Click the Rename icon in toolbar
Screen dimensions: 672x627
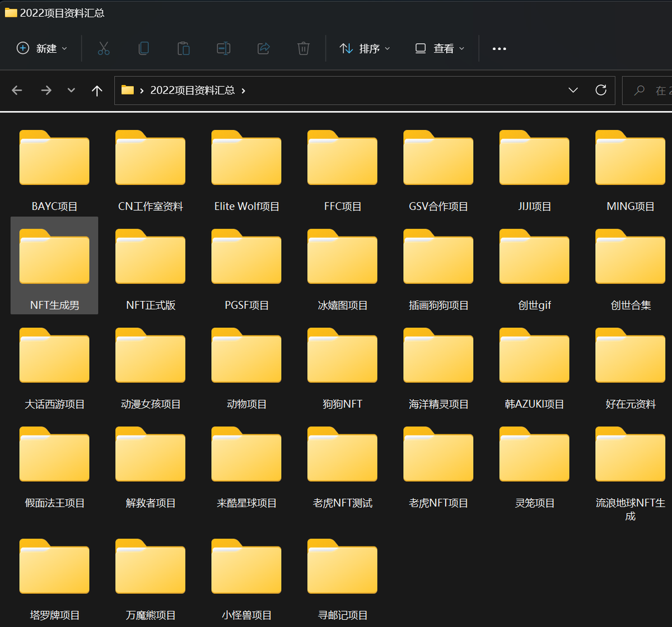click(x=223, y=49)
